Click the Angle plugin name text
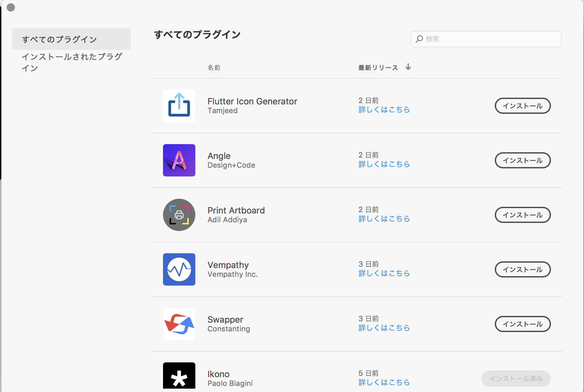This screenshot has width=584, height=392. (219, 156)
